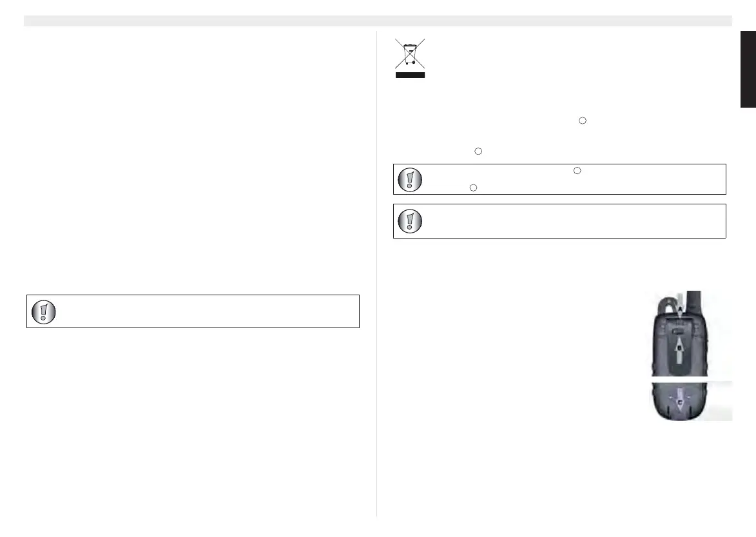Click the empty circle just above the warning boxes

tap(478, 151)
